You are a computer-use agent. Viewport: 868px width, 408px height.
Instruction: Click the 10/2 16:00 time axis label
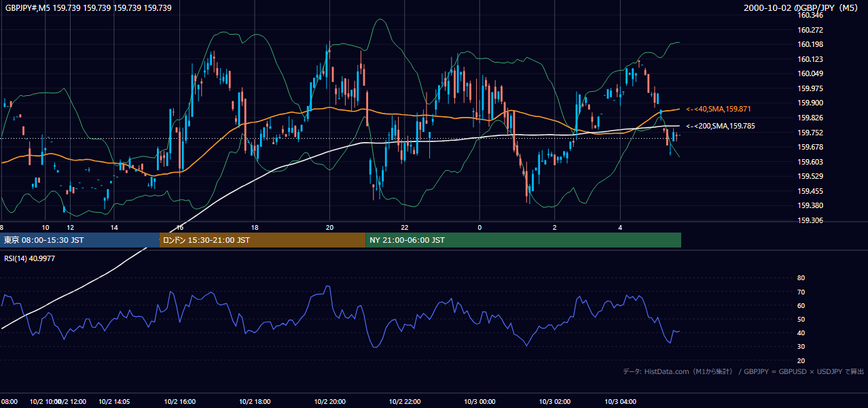click(x=180, y=402)
